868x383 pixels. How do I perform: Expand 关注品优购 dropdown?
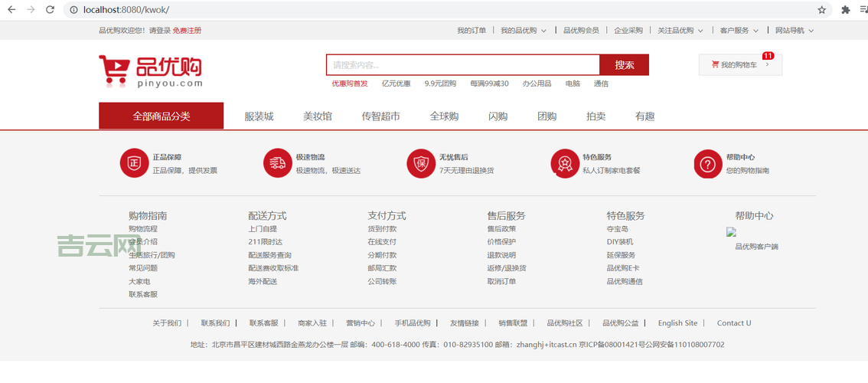pyautogui.click(x=680, y=31)
